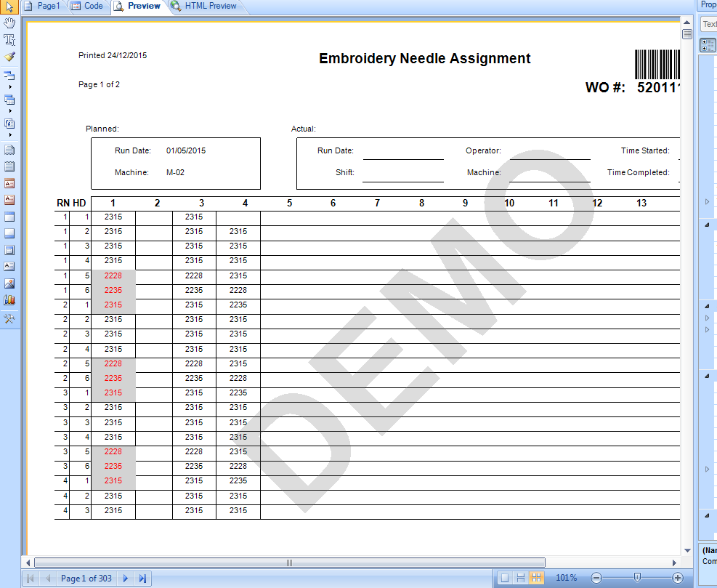
Task: Expand the Bands toolbox arrow
Action: pos(10,87)
